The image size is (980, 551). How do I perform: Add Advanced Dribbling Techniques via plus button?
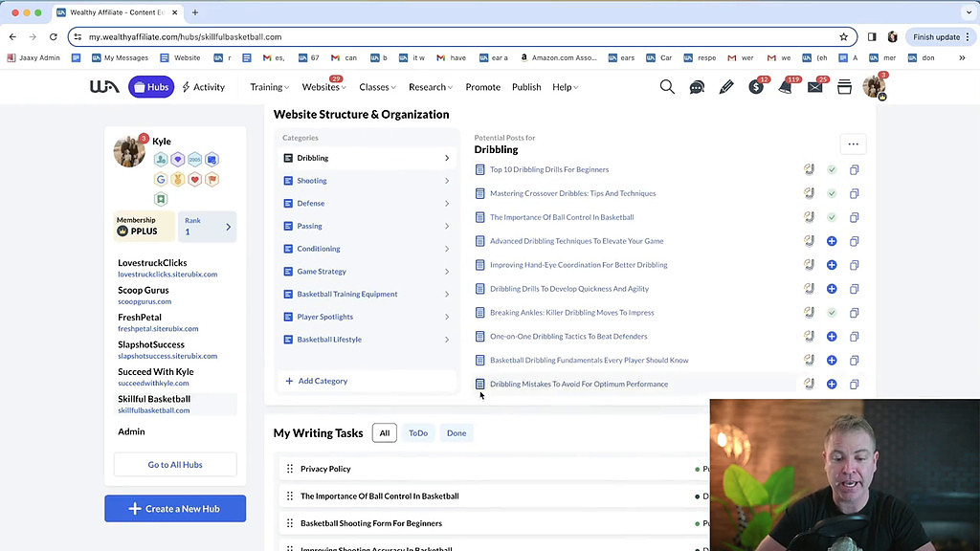(831, 241)
